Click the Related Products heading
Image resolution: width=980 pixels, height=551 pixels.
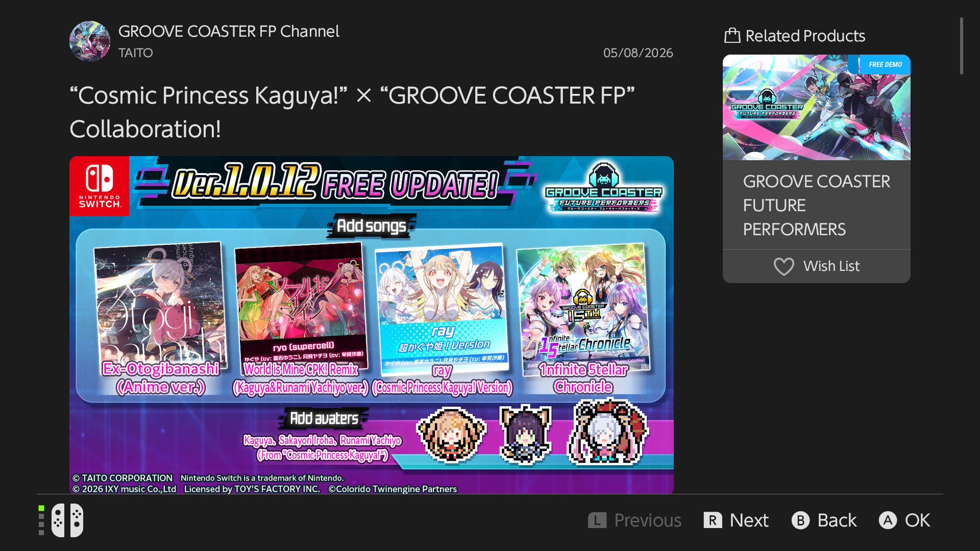pyautogui.click(x=805, y=36)
